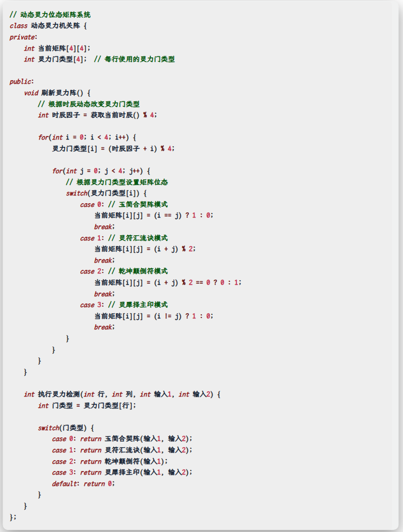Click the line '当前矩阵[i][j] = (i + j) % 2;'
Image resolution: width=403 pixels, height=532 pixels.
pyautogui.click(x=145, y=249)
